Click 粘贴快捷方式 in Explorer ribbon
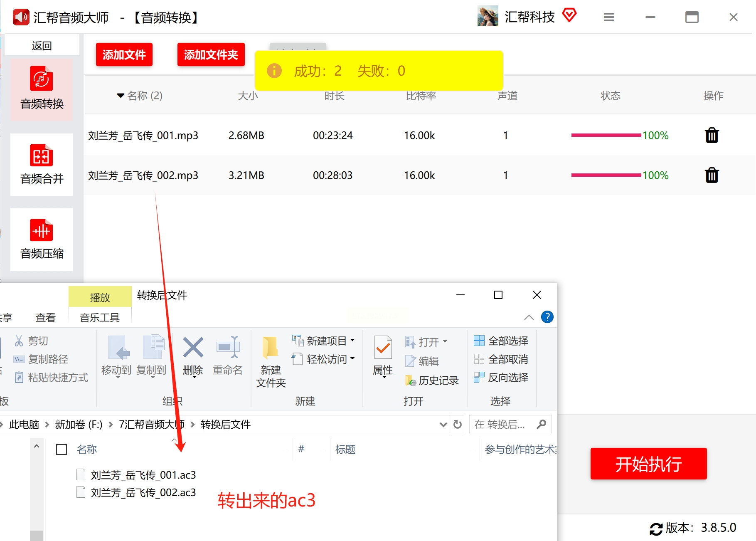This screenshot has width=756, height=541. [x=51, y=377]
